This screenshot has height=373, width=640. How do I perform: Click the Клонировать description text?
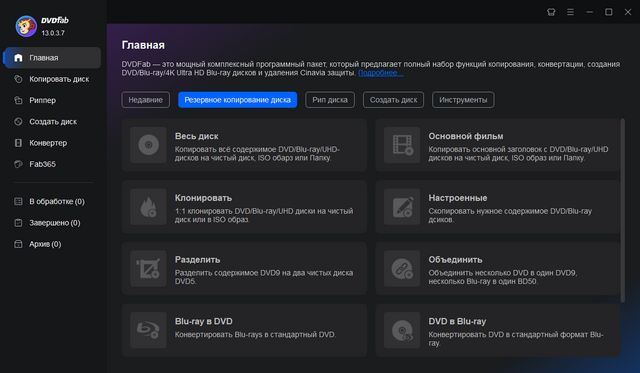click(x=264, y=215)
